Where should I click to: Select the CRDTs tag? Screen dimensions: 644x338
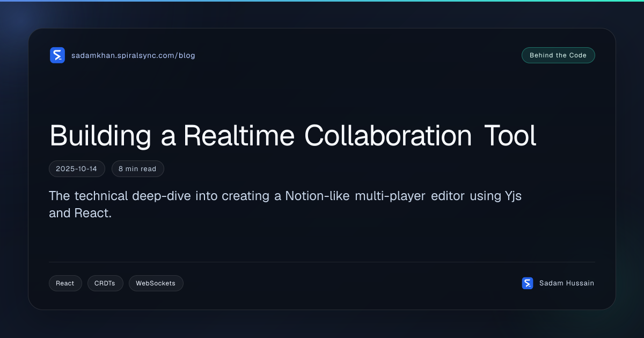point(105,283)
